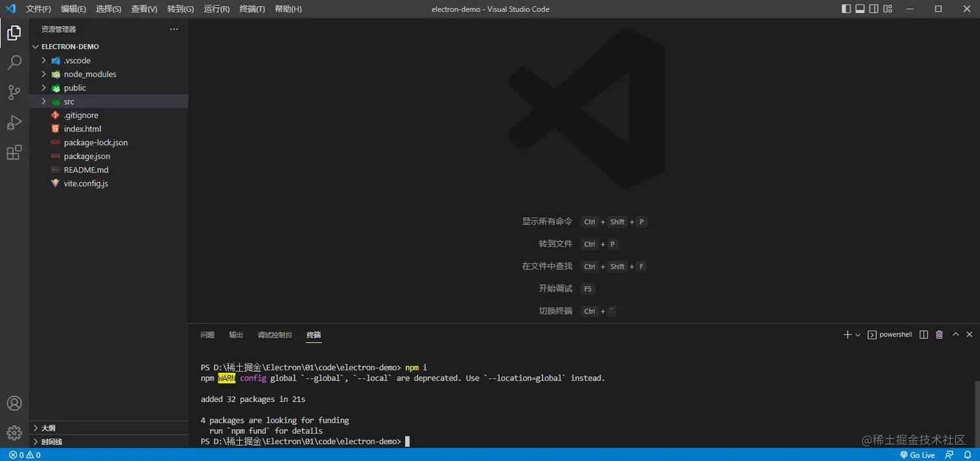Click errors and warnings status item
The height and width of the screenshot is (461, 980).
pos(25,455)
